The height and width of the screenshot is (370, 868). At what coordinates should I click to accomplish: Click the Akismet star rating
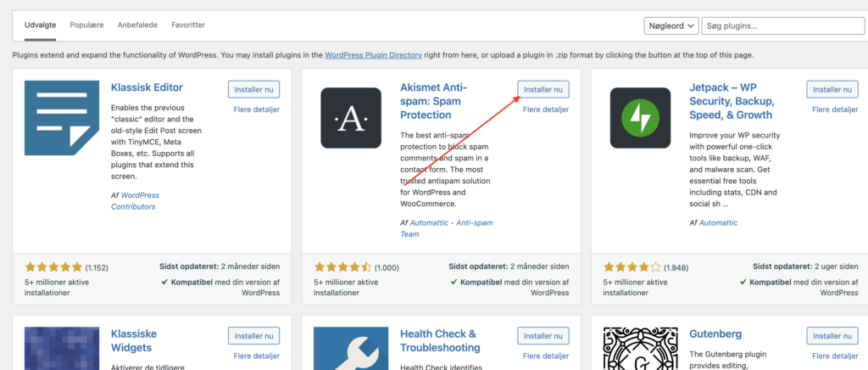342,267
